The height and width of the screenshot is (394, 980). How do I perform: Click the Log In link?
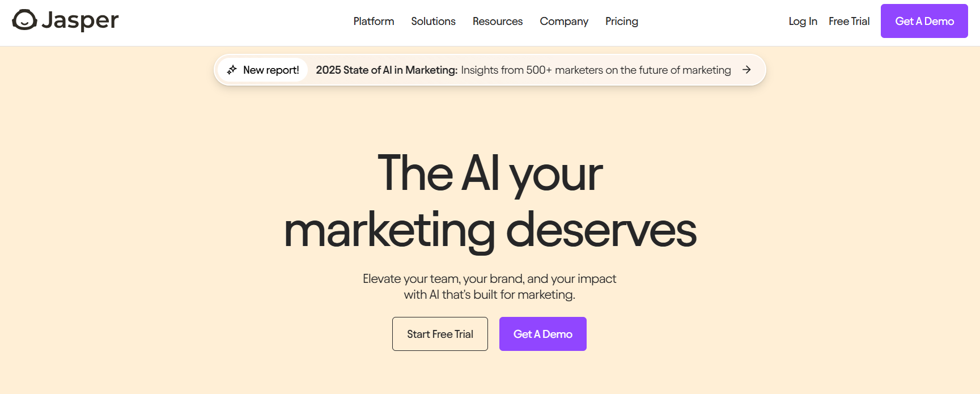coord(803,22)
